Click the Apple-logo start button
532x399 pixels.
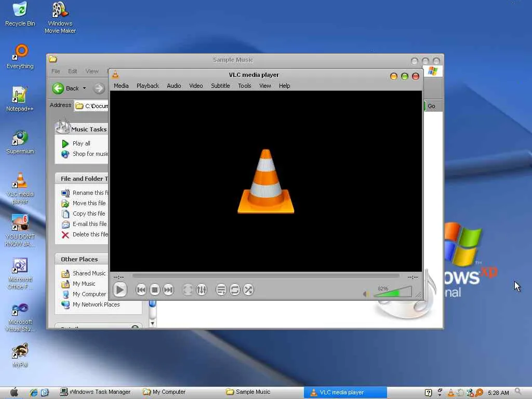point(14,392)
